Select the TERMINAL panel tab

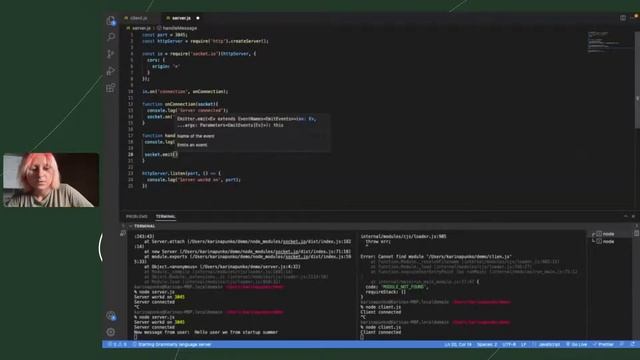(165, 216)
